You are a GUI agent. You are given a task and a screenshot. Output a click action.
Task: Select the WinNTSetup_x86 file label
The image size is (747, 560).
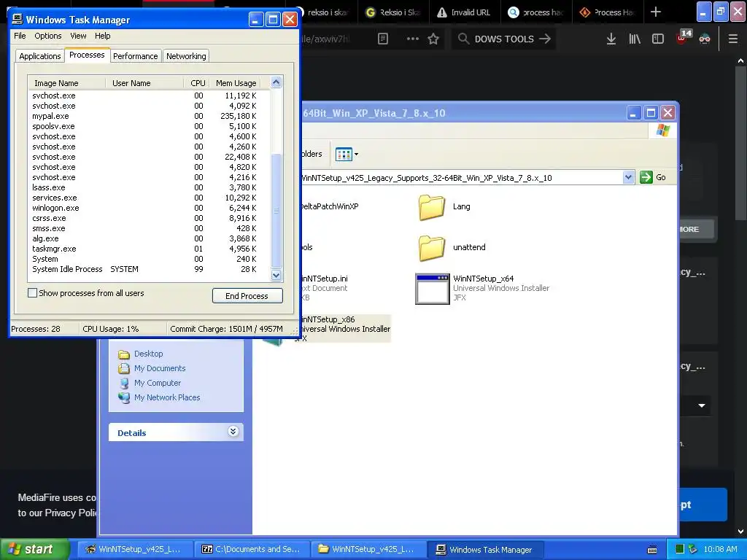(328, 319)
